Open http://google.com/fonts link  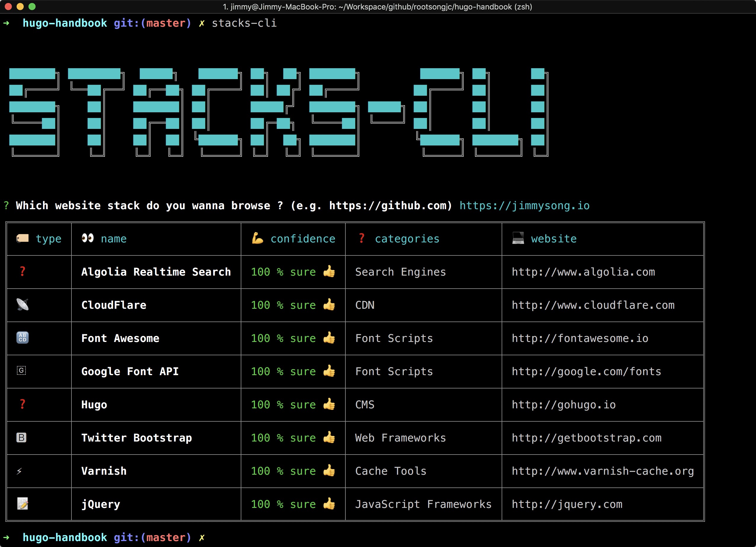point(586,372)
